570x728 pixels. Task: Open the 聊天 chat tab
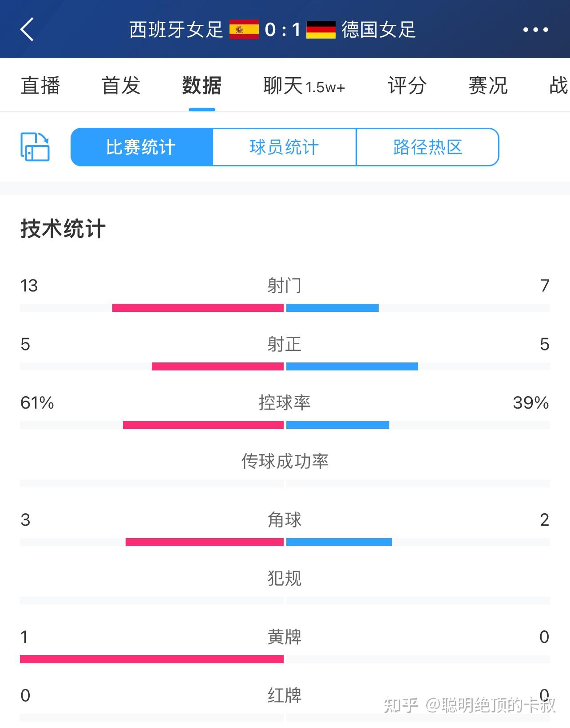304,85
